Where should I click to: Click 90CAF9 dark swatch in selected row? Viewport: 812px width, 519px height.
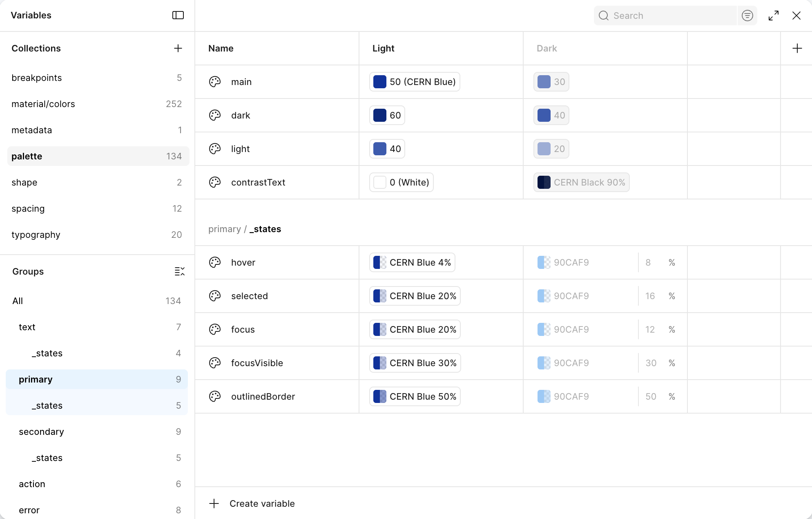point(544,296)
